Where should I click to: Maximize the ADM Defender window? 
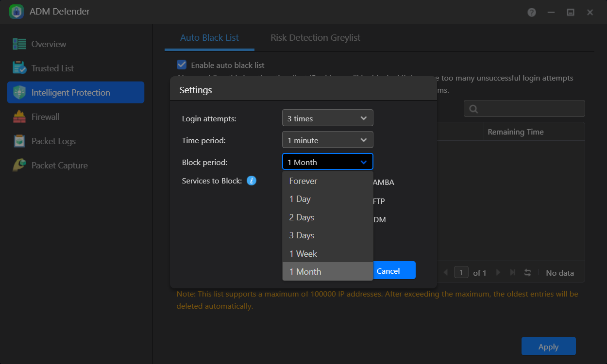click(571, 12)
